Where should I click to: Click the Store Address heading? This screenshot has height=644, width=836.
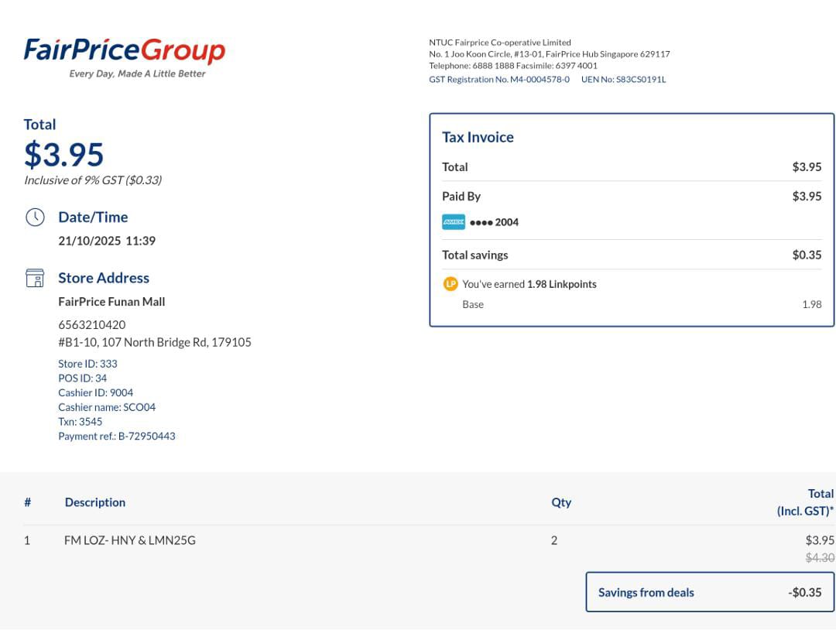pyautogui.click(x=104, y=278)
